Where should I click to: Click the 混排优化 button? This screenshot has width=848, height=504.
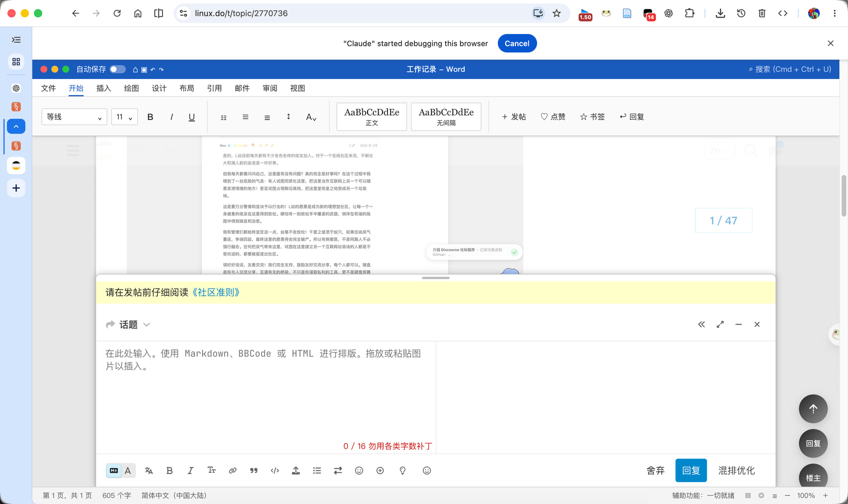pyautogui.click(x=737, y=470)
